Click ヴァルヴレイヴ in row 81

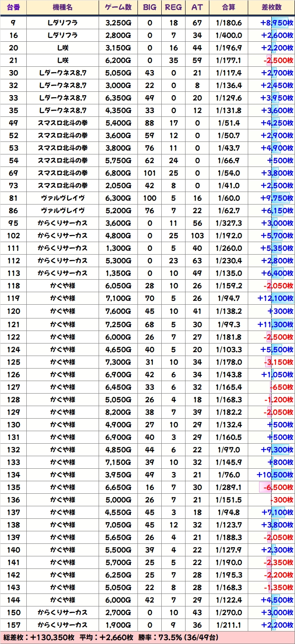[x=63, y=198]
